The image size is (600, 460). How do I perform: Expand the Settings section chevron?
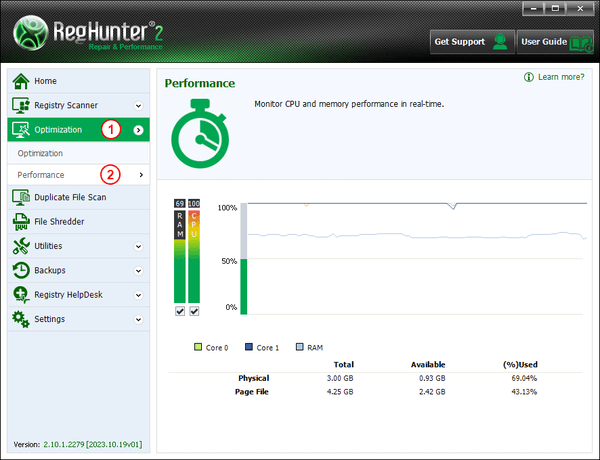click(x=139, y=320)
